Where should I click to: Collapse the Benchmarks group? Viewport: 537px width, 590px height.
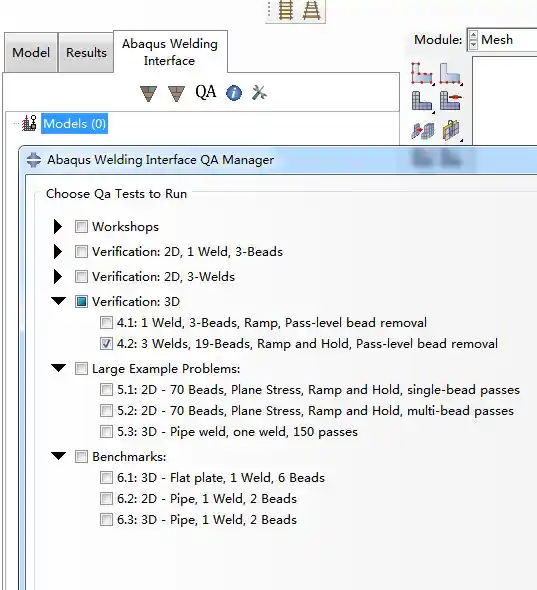58,456
